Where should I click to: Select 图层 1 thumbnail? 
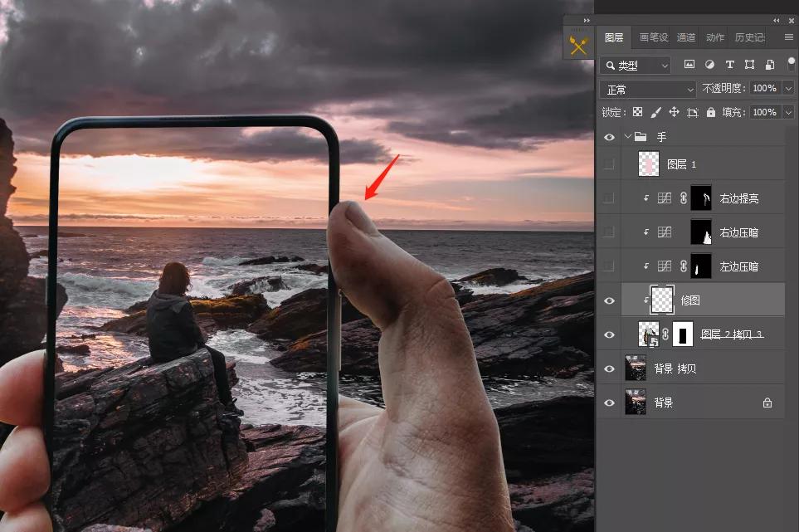point(648,164)
